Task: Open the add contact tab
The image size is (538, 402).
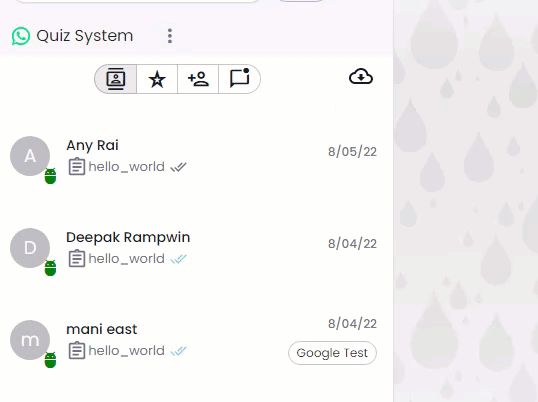Action: pos(198,79)
